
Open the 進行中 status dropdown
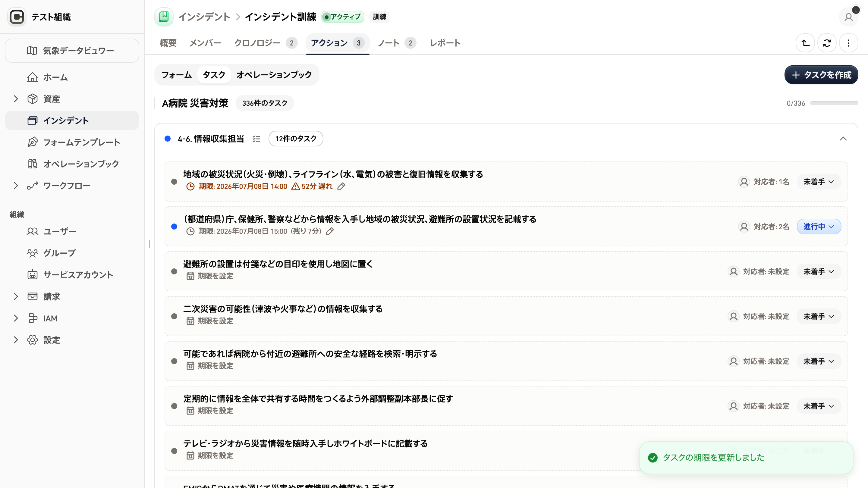(819, 227)
